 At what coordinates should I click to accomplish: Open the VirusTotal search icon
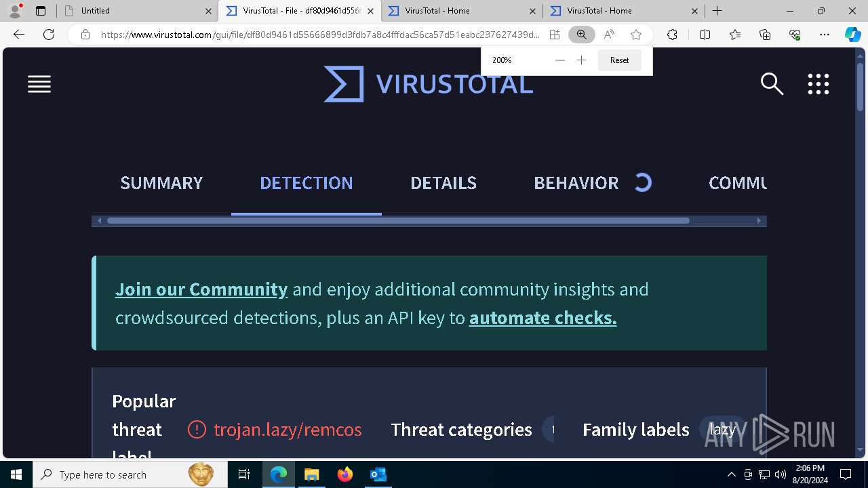click(772, 84)
